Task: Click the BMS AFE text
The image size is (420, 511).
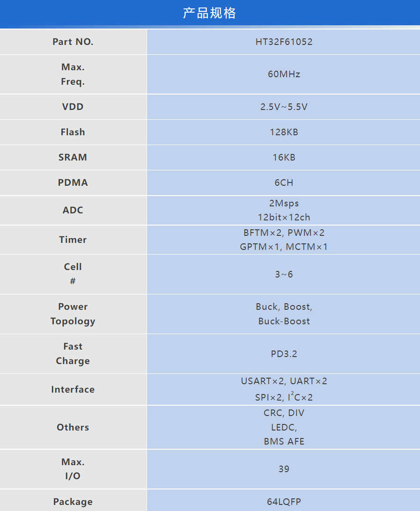Action: point(284,441)
